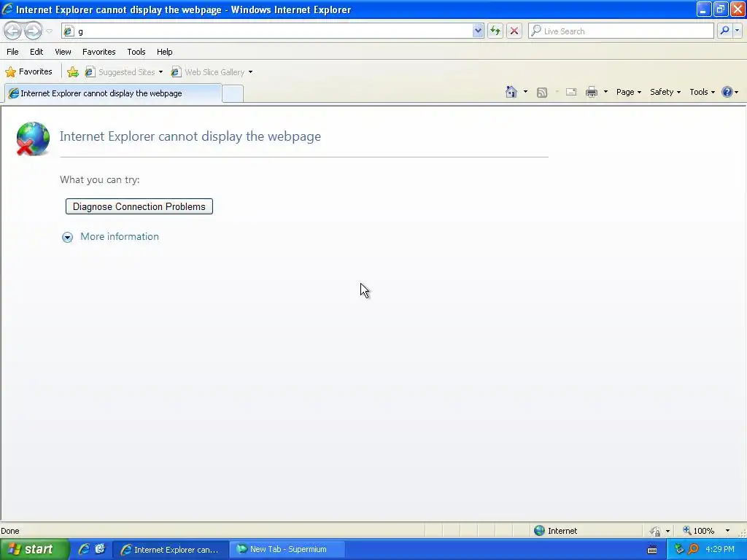
Task: Open the zoom level dropdown arrow
Action: [x=727, y=531]
